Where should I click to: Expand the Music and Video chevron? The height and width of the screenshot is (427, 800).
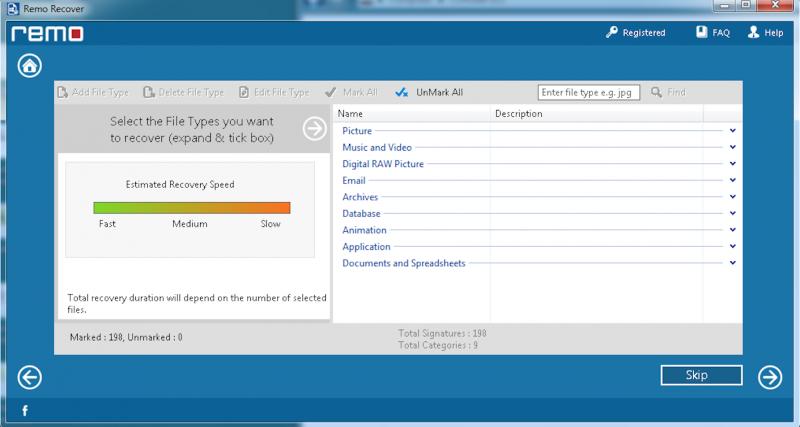[x=733, y=147]
